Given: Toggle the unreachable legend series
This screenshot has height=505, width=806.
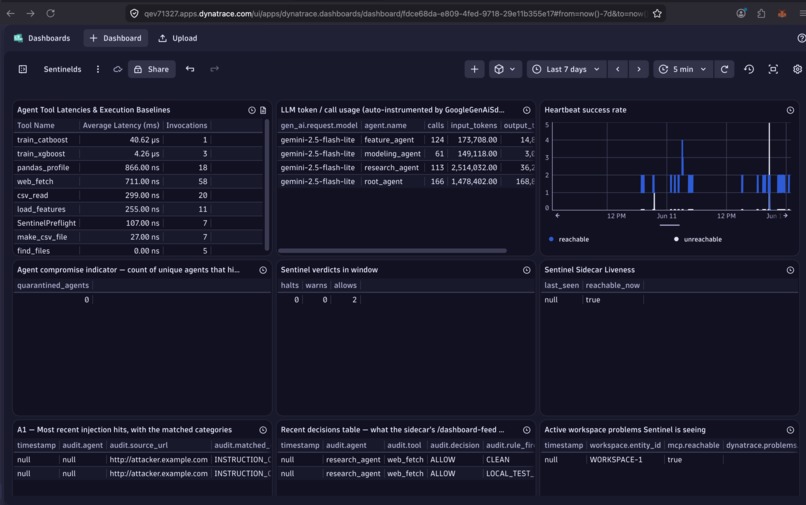Looking at the screenshot, I should [698, 239].
